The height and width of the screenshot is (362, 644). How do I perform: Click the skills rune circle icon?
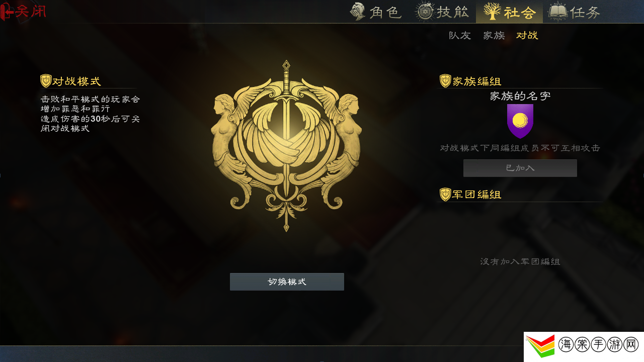[425, 12]
